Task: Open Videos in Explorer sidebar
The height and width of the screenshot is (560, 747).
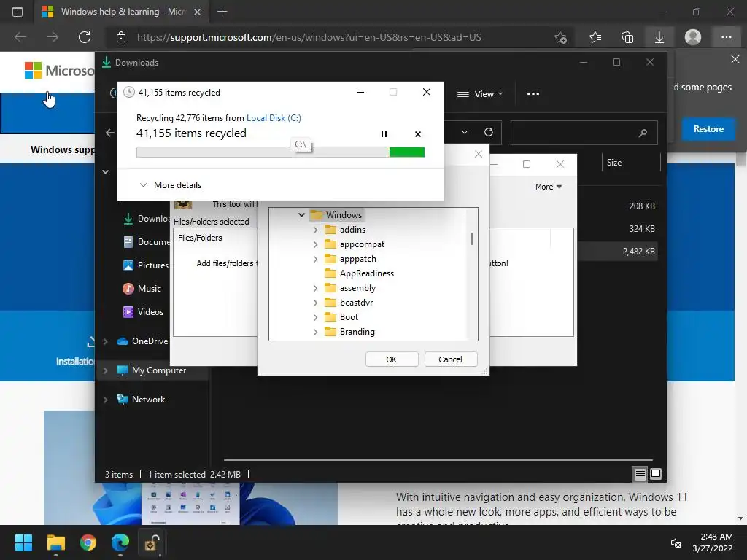Action: point(144,312)
